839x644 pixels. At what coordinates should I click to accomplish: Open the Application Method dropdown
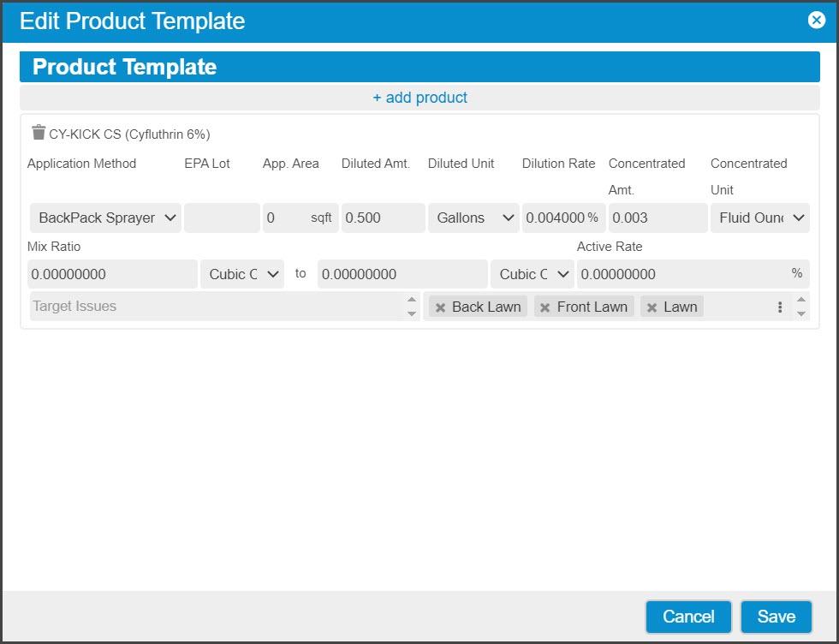pos(105,218)
